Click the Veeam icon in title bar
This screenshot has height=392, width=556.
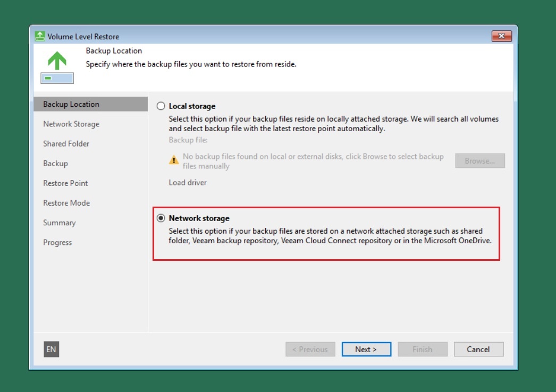[x=40, y=37]
